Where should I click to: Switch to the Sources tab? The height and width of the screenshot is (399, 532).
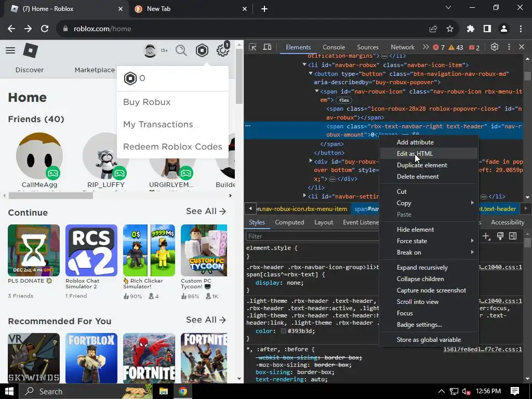tap(367, 47)
